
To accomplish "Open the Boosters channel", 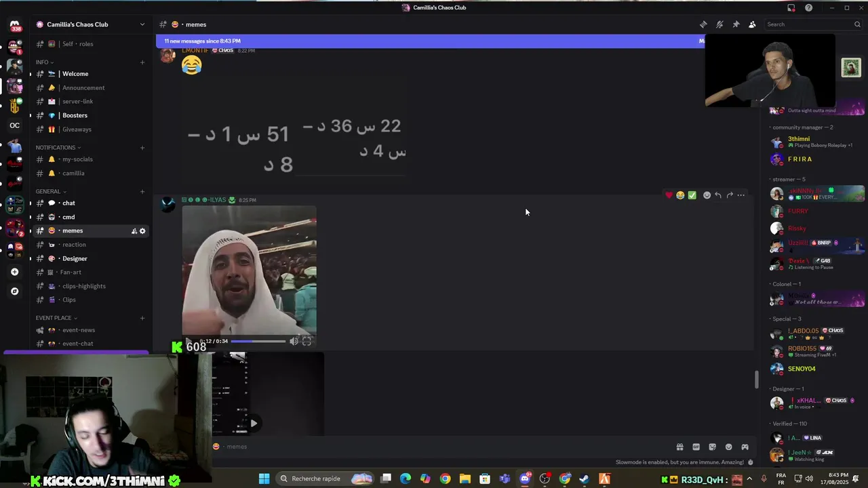I will [x=91, y=115].
